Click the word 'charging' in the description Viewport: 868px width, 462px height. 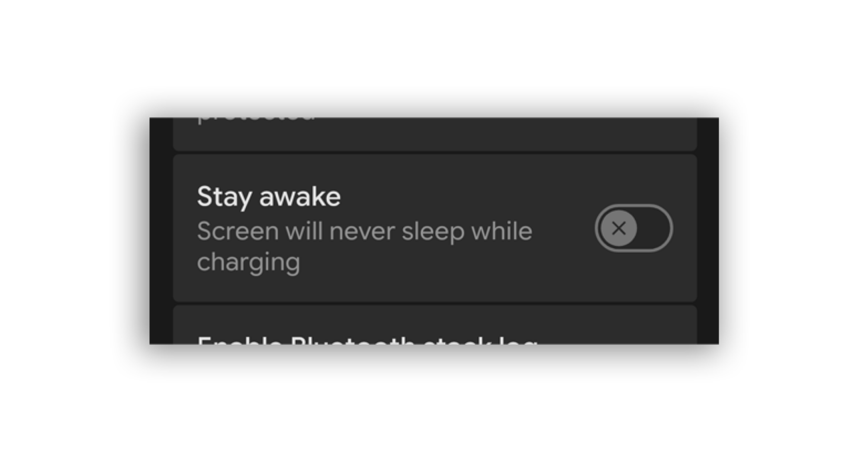[x=249, y=262]
